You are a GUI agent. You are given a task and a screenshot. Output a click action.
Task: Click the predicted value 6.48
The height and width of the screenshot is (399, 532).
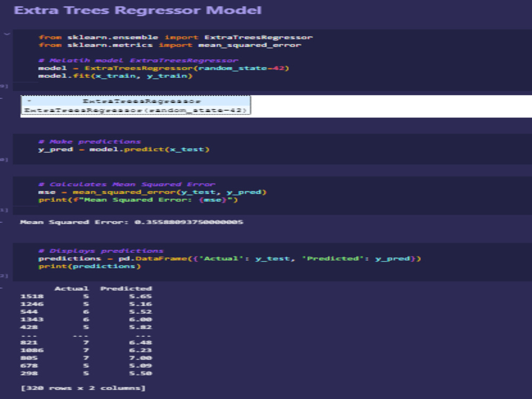coord(140,343)
